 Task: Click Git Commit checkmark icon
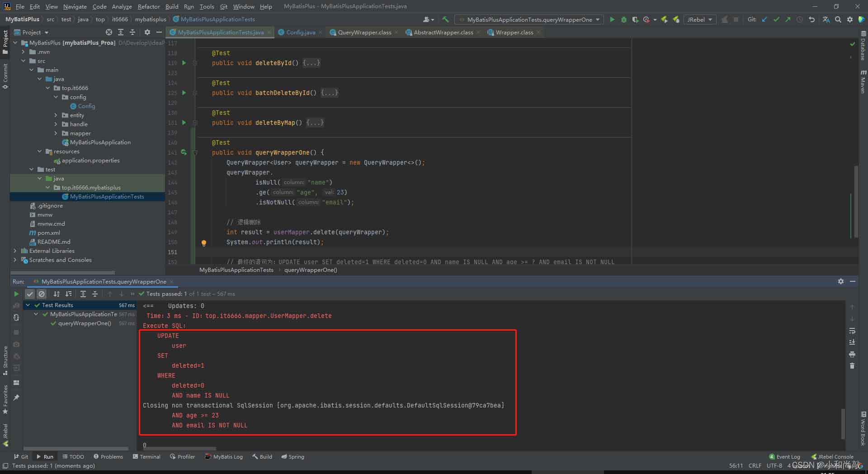click(776, 19)
